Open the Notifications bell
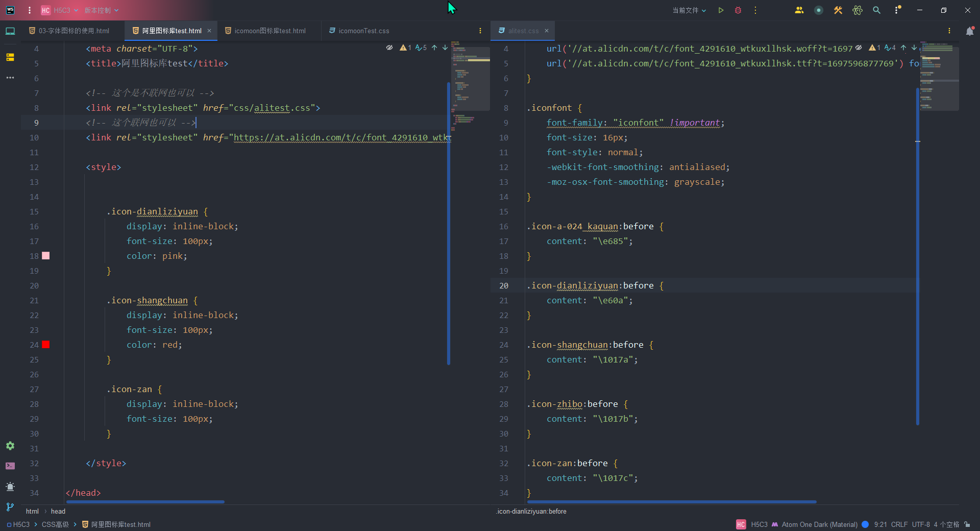Screen dimensions: 980x531 (x=970, y=31)
